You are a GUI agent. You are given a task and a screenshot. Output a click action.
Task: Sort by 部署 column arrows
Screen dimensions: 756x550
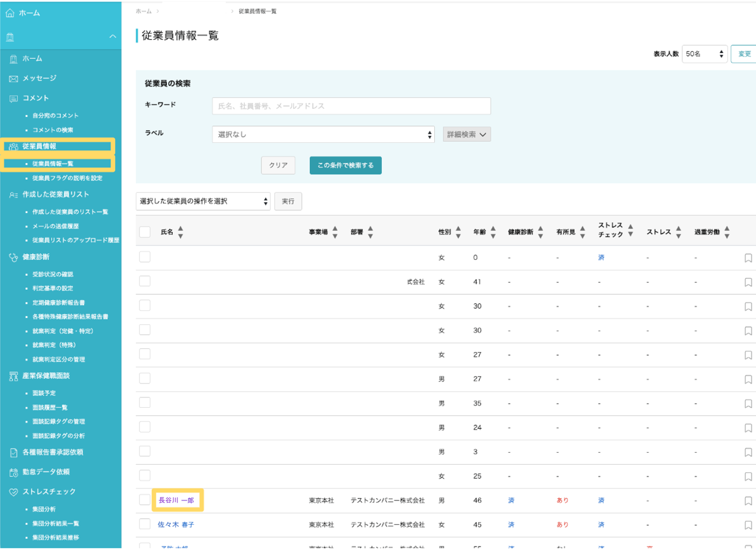pyautogui.click(x=370, y=232)
